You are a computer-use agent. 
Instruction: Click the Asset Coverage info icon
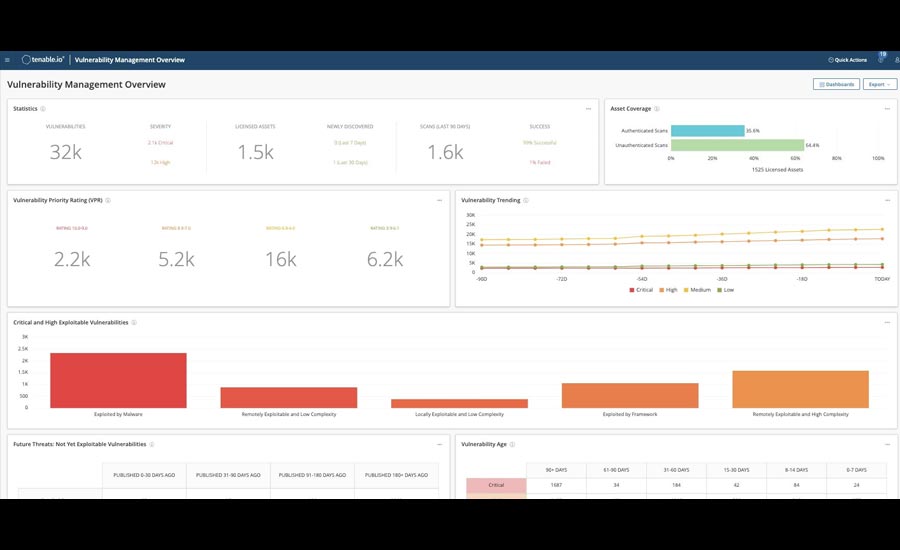point(657,108)
